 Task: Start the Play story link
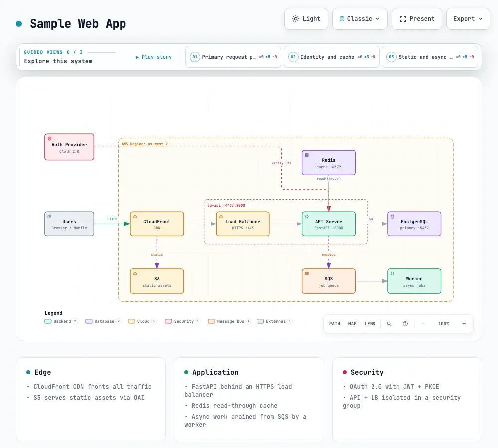click(154, 57)
